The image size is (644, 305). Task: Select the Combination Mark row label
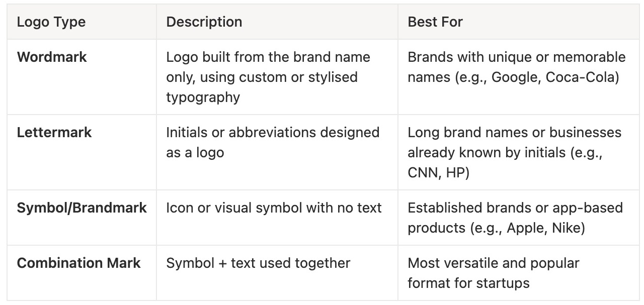point(79,263)
